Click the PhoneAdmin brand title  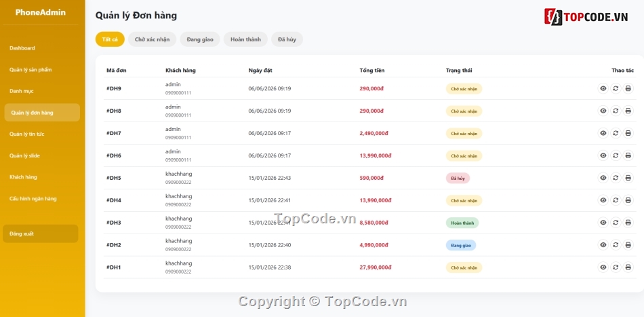[40, 12]
